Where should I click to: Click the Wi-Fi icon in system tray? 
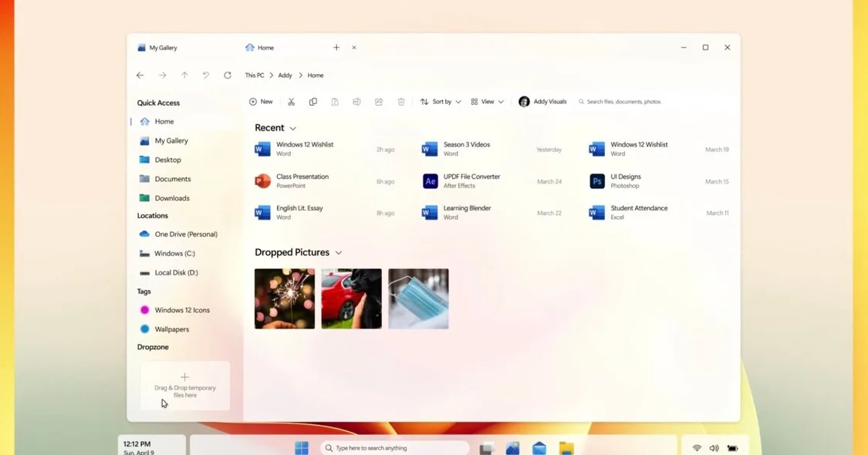click(x=697, y=448)
